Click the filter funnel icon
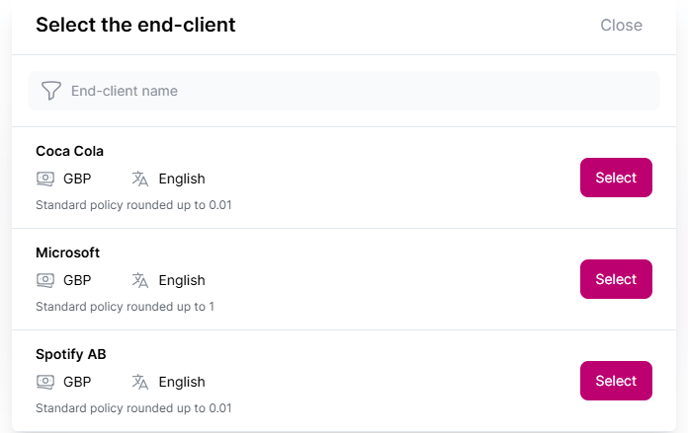The width and height of the screenshot is (688, 433). click(51, 91)
